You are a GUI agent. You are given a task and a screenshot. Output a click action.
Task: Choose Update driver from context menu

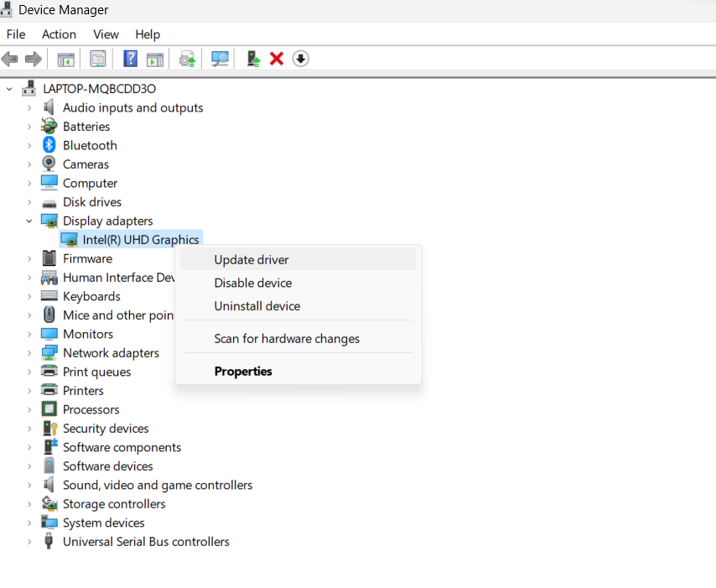[x=298, y=259]
